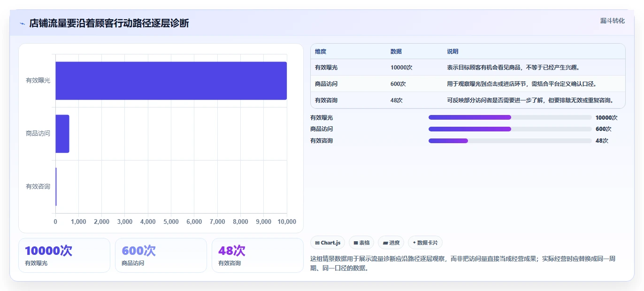Click the 表格 chip
The width and height of the screenshot is (644, 291).
[x=361, y=243]
